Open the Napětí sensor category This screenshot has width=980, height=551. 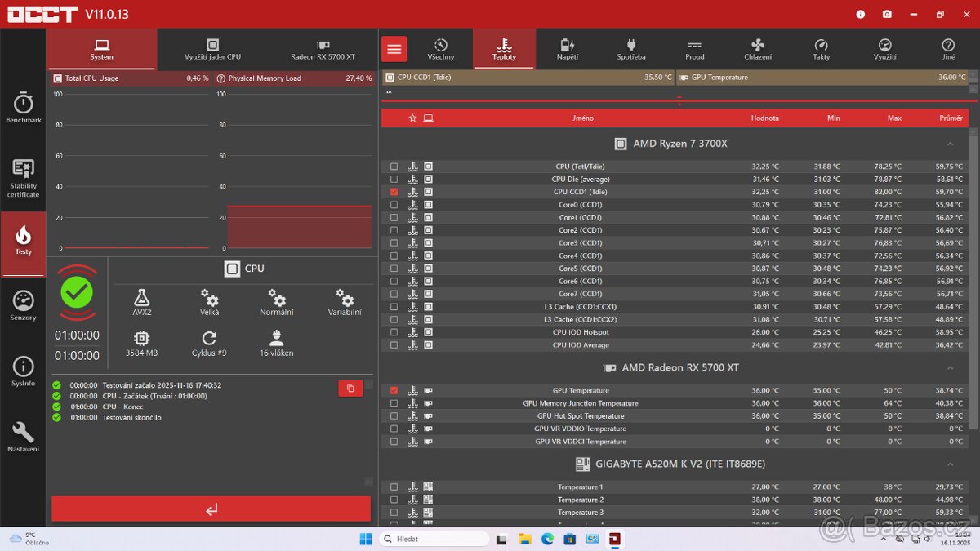point(567,48)
